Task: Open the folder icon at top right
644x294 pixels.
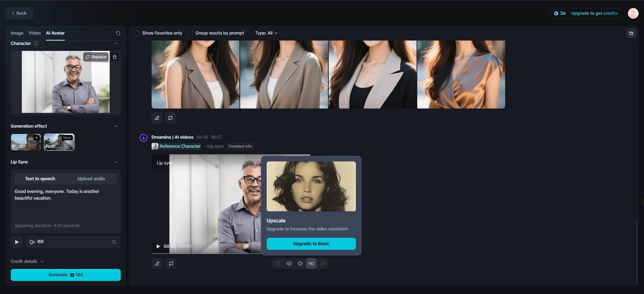Action: (x=631, y=33)
